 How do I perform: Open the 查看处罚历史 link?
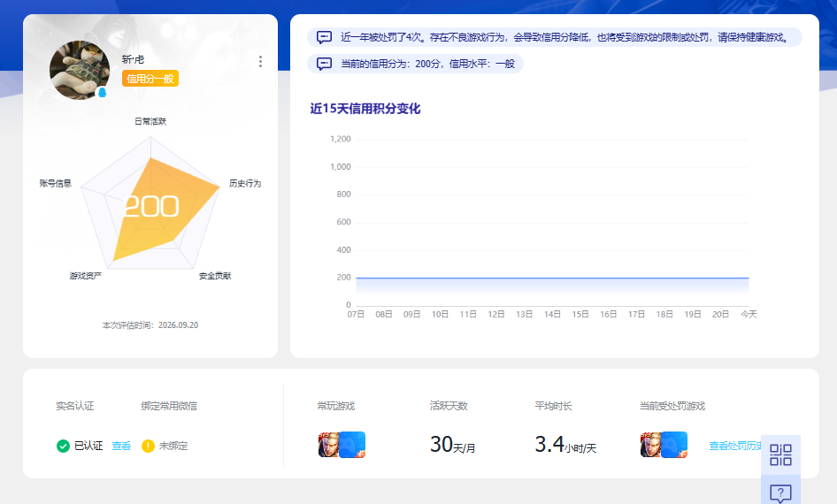[x=735, y=446]
